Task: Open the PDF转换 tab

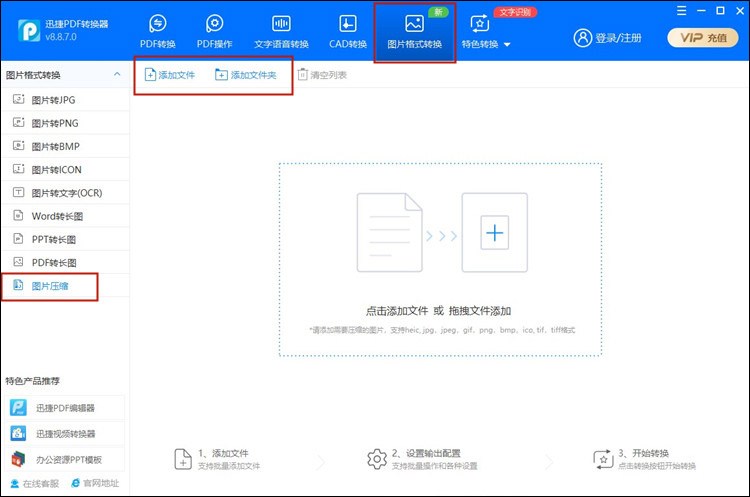Action: point(157,32)
